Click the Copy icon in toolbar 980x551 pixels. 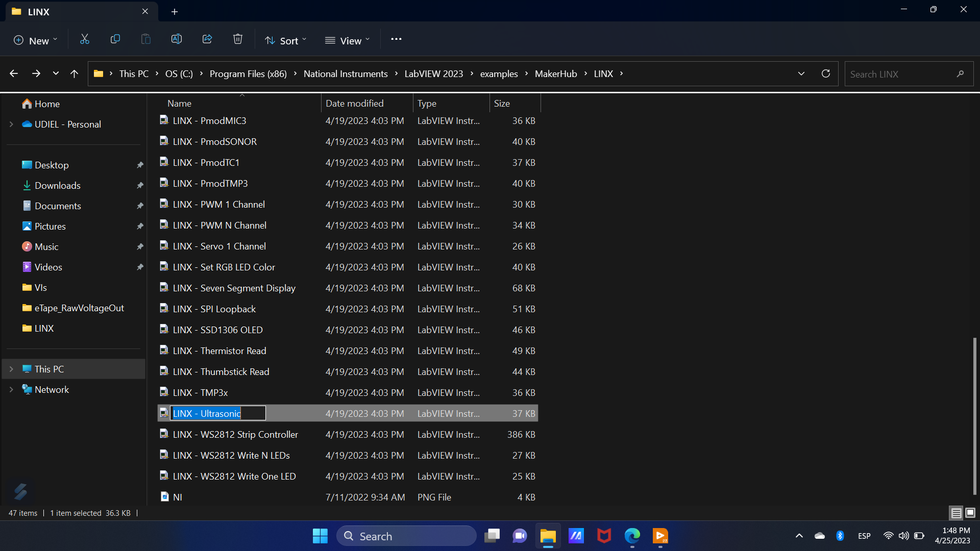click(x=115, y=39)
